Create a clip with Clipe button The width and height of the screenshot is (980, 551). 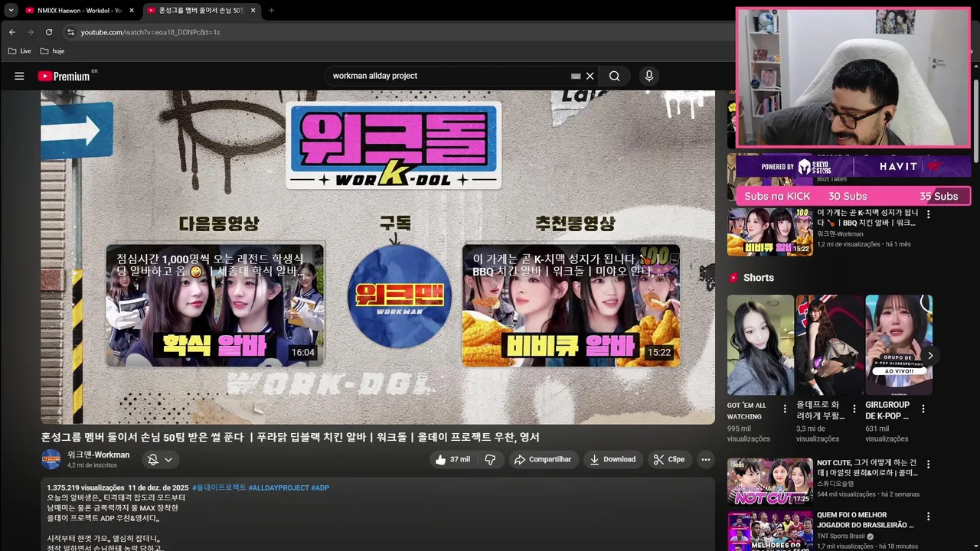[x=669, y=459]
